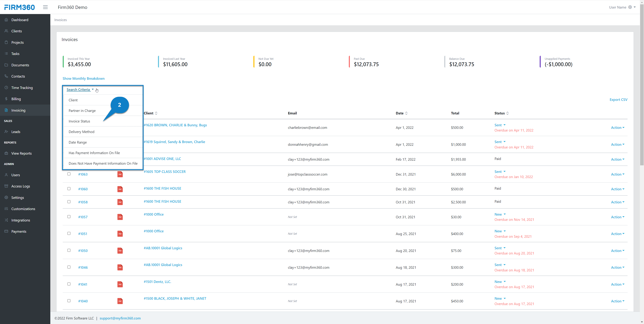Select the Payments icon in sidebar
Image resolution: width=644 pixels, height=324 pixels.
coord(6,231)
